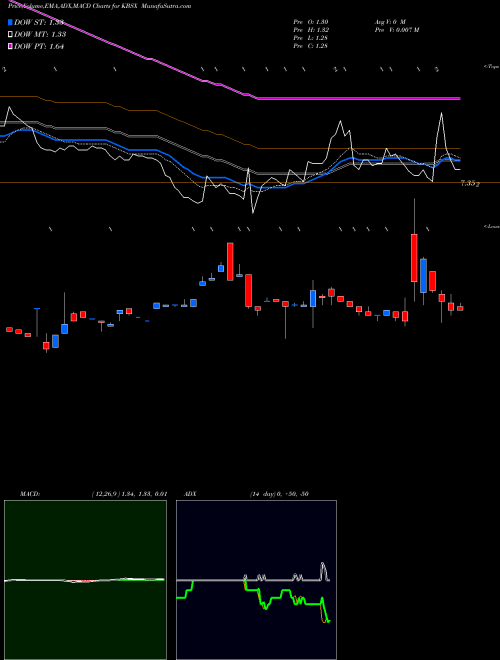Click the blue DOW ST legend swatch
The width and height of the screenshot is (500, 660).
tap(10, 22)
